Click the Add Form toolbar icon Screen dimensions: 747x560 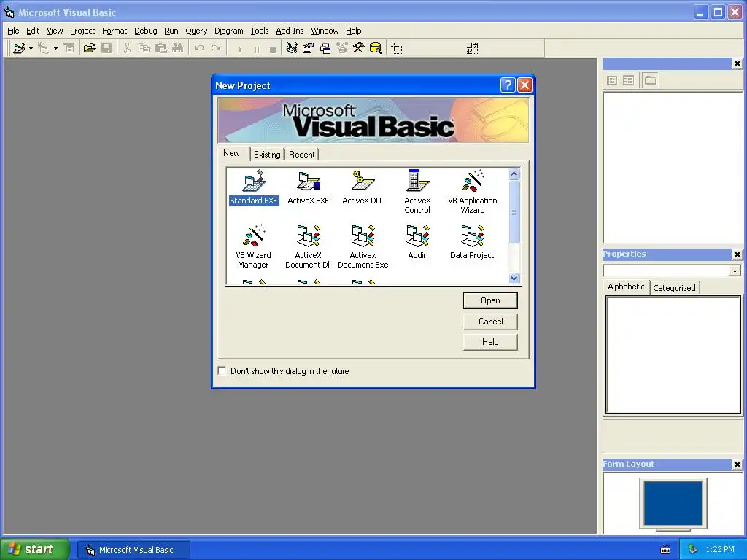[43, 48]
